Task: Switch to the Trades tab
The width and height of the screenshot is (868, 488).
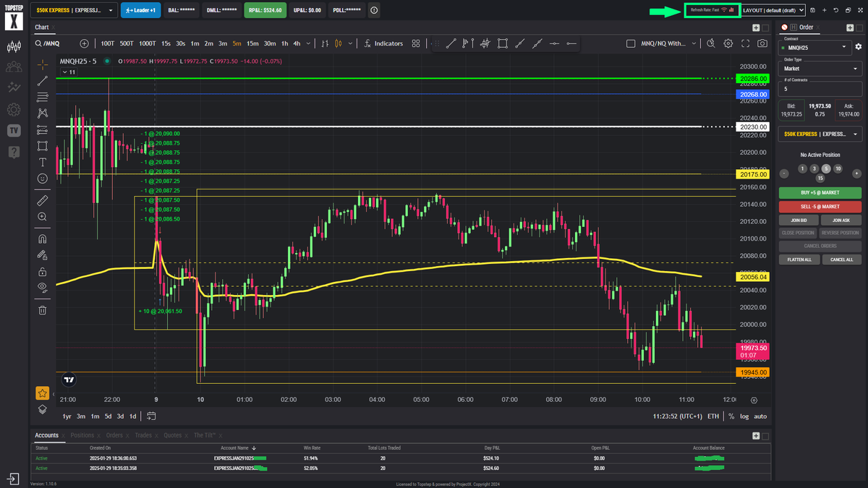Action: [142, 435]
